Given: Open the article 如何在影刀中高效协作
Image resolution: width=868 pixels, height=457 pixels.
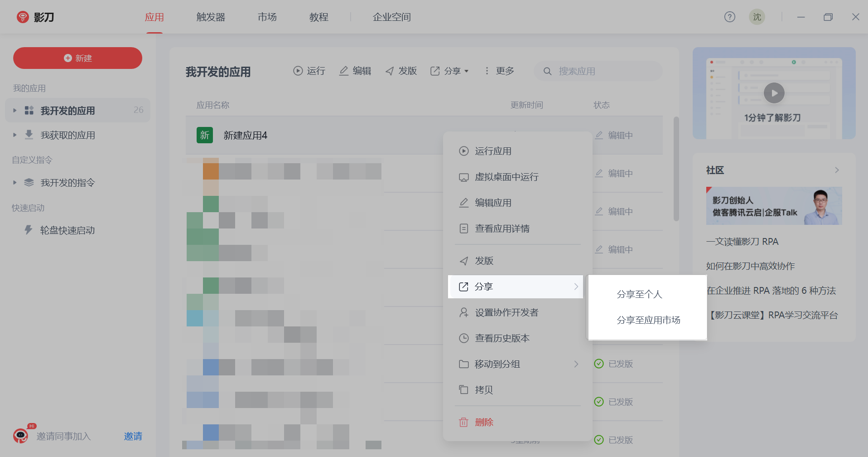Looking at the screenshot, I should (x=750, y=266).
